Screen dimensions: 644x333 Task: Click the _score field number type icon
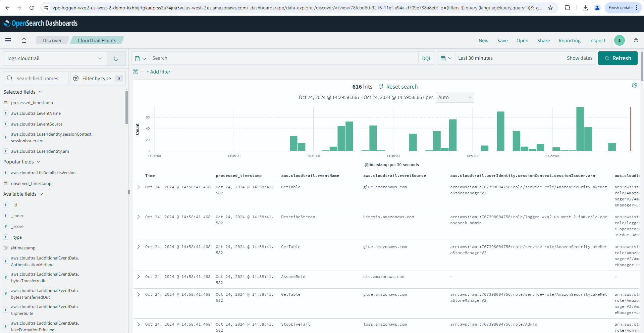(x=6, y=226)
